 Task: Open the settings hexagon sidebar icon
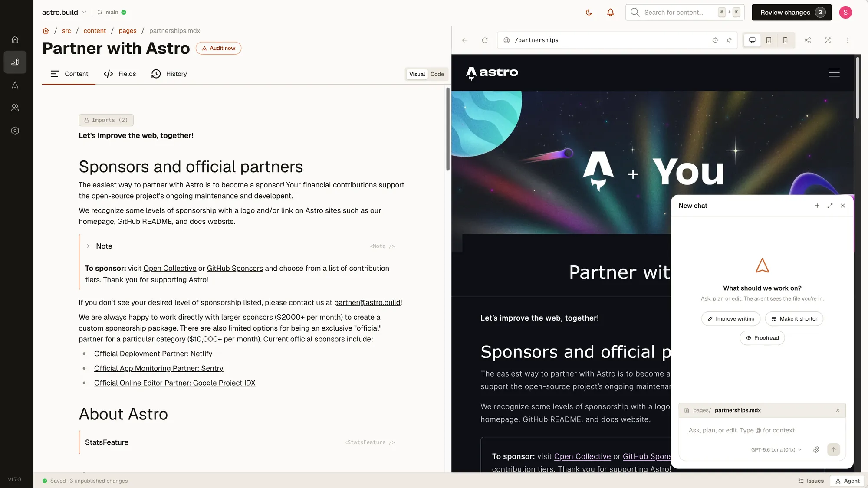[15, 131]
